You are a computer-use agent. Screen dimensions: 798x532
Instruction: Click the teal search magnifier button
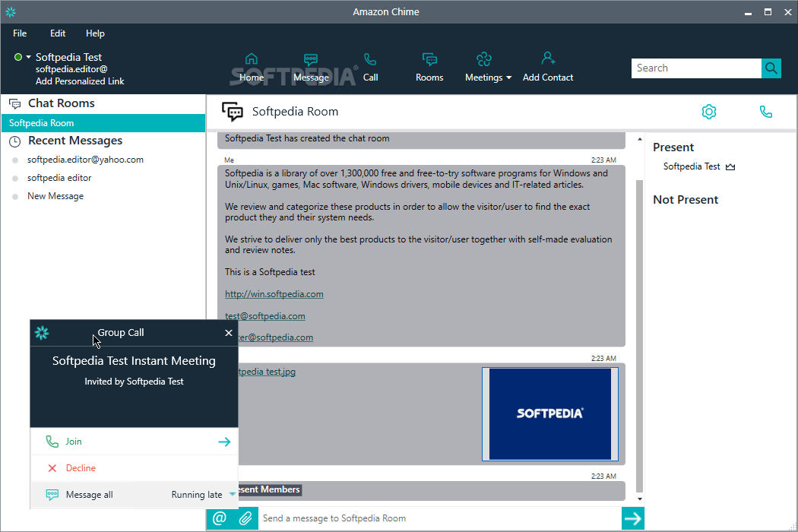pyautogui.click(x=771, y=68)
